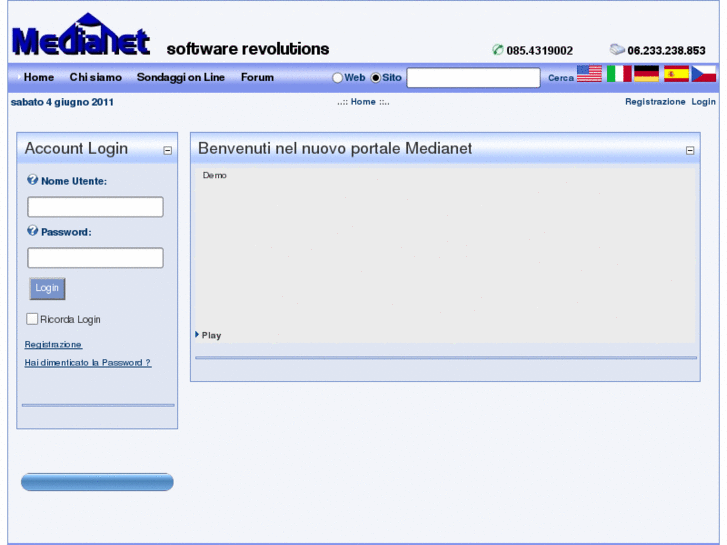Click the Home breadcrumb link
The height and width of the screenshot is (545, 727).
[363, 102]
